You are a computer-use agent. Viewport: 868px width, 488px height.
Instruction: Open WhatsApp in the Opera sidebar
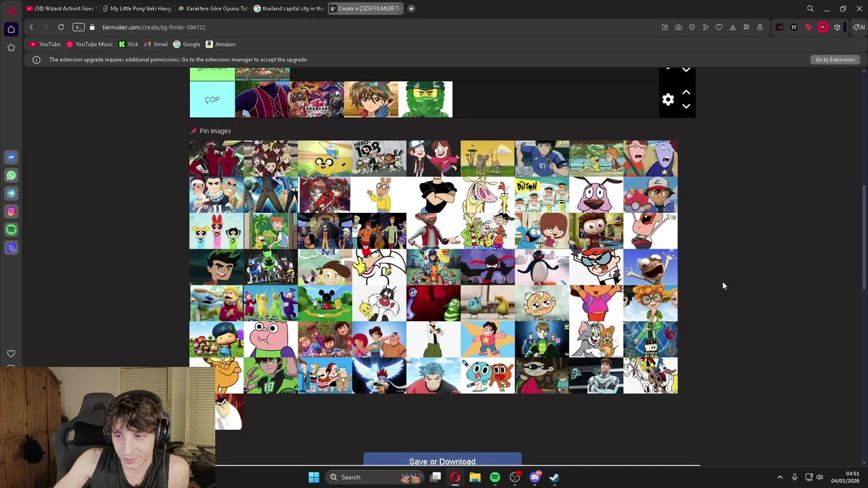tap(11, 176)
